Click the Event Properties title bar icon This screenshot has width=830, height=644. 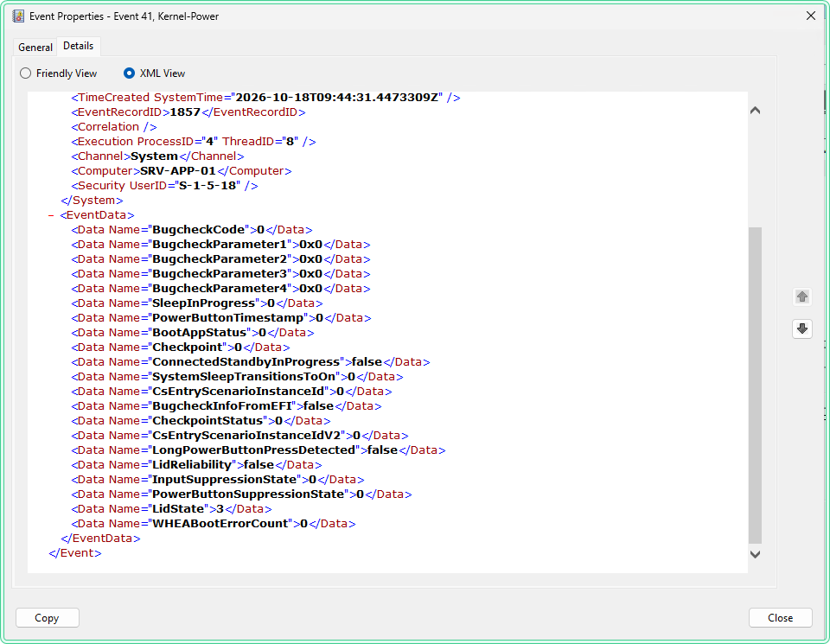(x=18, y=16)
